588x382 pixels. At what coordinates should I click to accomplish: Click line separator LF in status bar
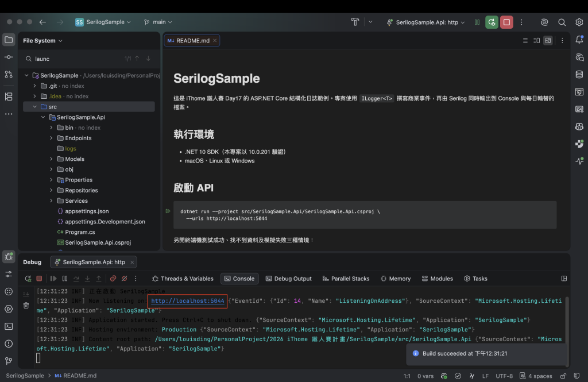(485, 376)
